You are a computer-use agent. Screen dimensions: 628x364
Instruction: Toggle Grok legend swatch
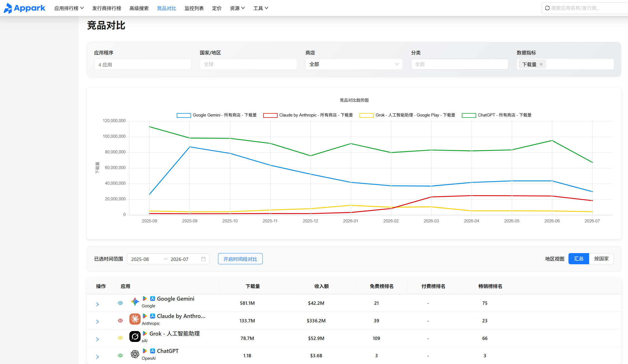coord(366,115)
